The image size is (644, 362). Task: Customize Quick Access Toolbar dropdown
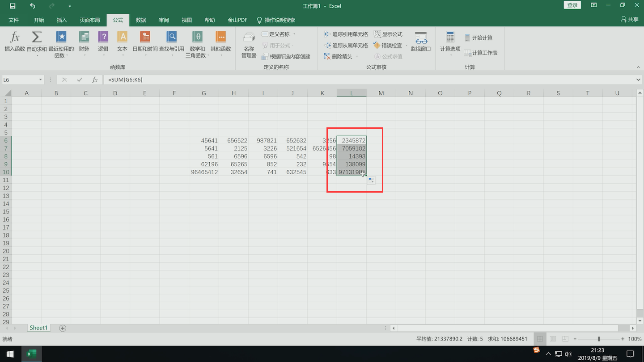tap(70, 6)
